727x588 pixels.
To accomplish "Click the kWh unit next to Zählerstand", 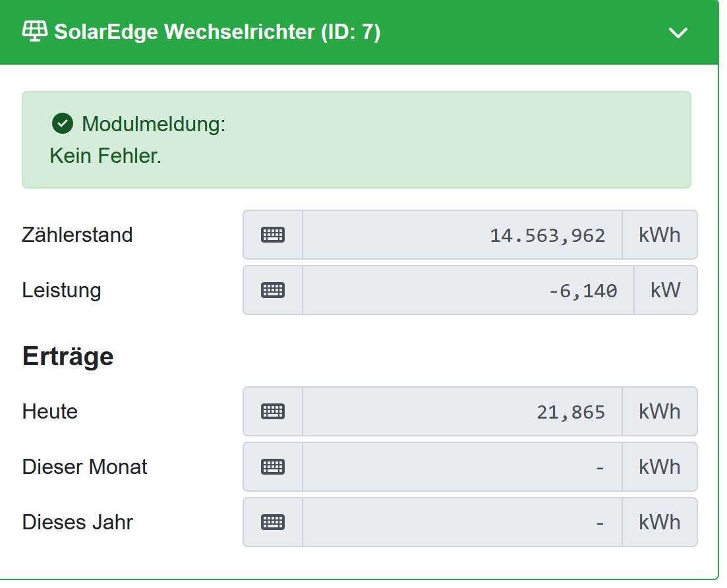I will pos(659,235).
